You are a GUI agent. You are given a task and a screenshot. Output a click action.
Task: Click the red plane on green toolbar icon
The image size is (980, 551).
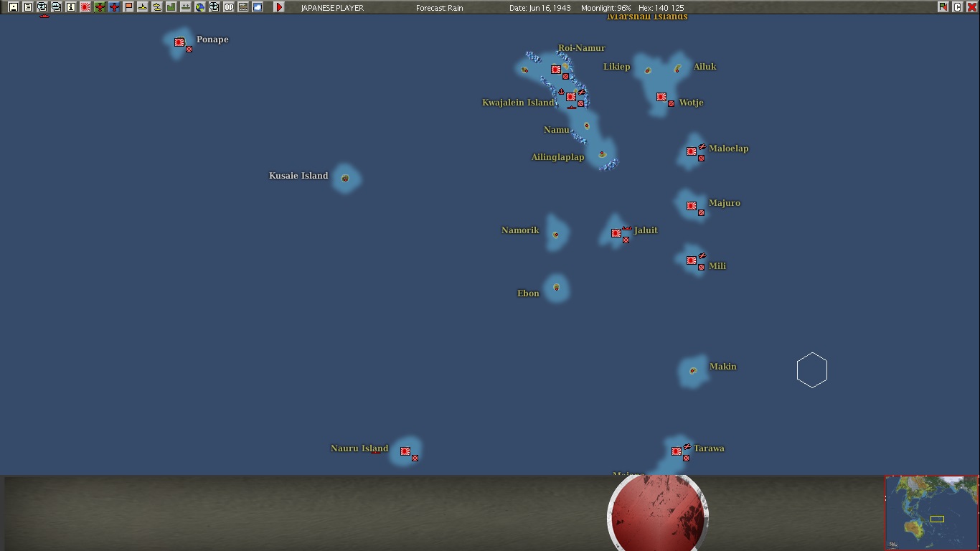click(x=99, y=7)
